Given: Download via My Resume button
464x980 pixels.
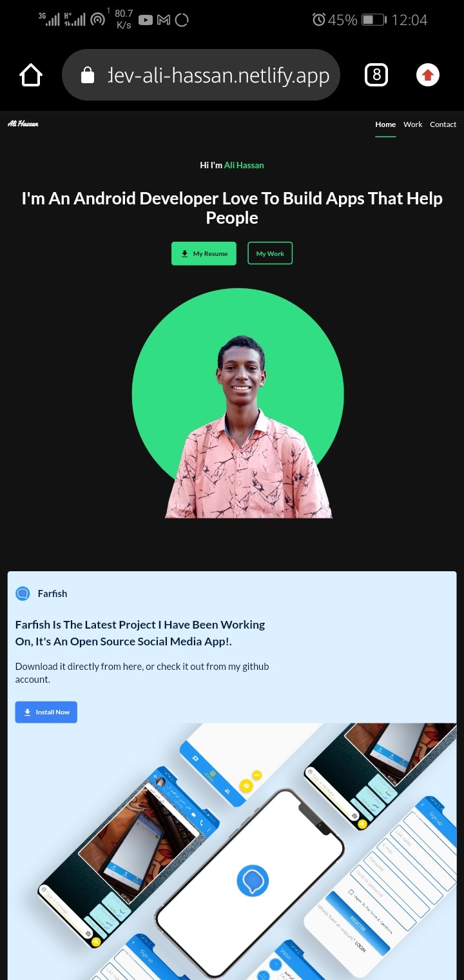Looking at the screenshot, I should pos(204,253).
